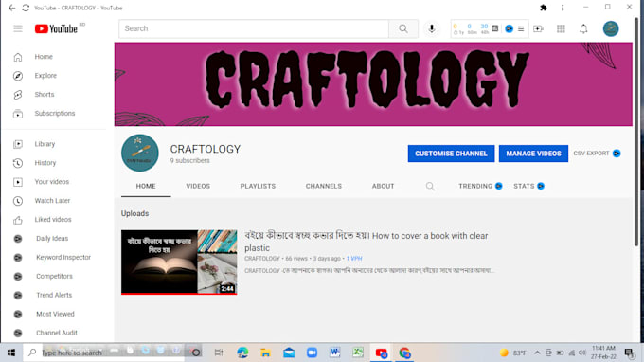Reload the page
644x362 pixels.
click(x=26, y=8)
